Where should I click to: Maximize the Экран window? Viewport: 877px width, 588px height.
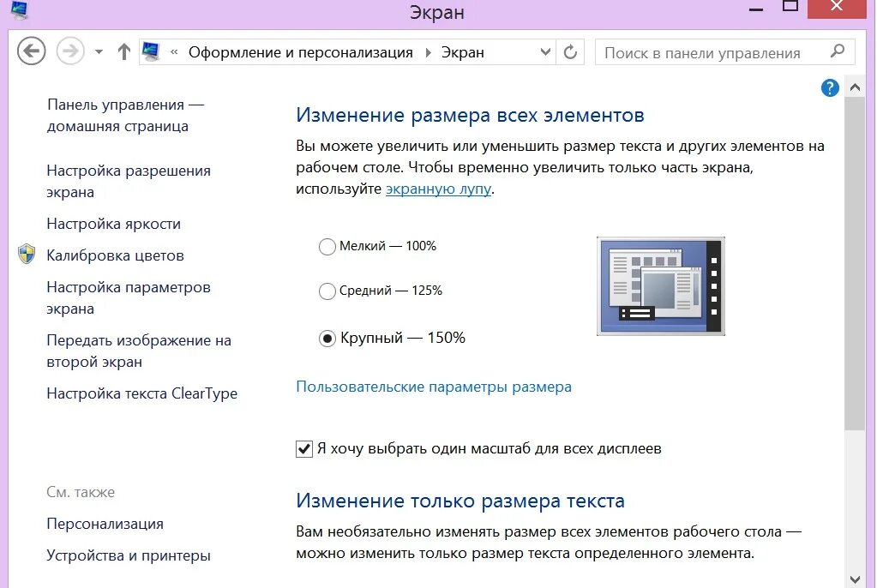(x=790, y=7)
